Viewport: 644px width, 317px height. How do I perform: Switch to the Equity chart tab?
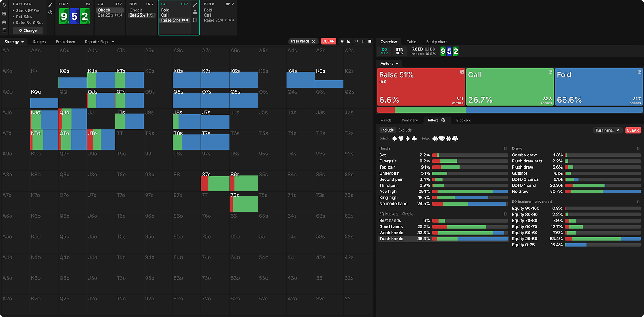click(436, 42)
